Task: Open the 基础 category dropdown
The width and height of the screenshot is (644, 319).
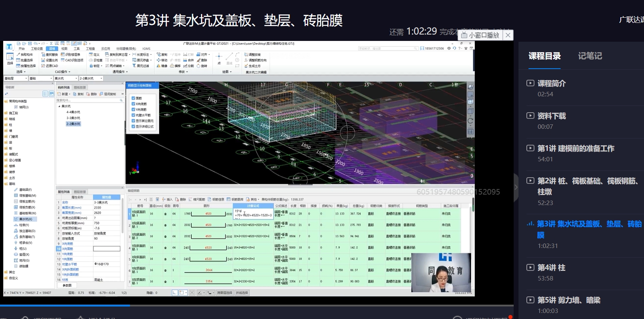Action: [41, 78]
